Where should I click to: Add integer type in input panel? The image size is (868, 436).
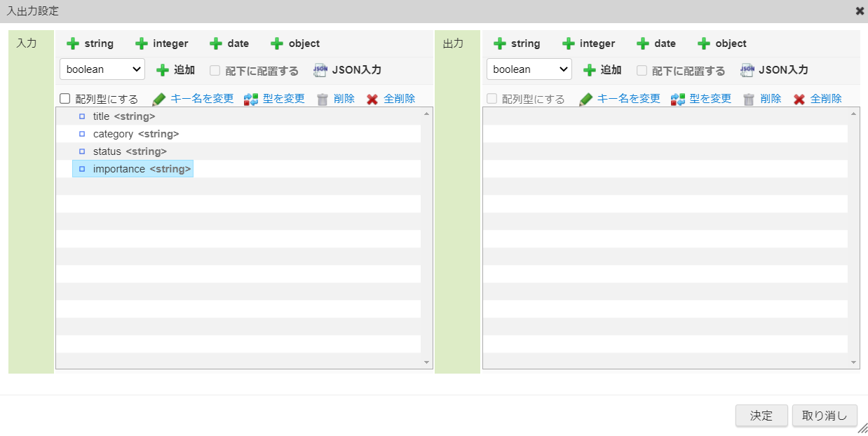click(161, 43)
